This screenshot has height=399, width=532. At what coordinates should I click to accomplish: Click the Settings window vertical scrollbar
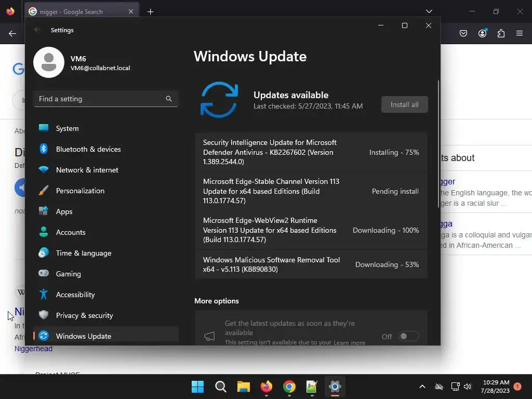pyautogui.click(x=438, y=144)
